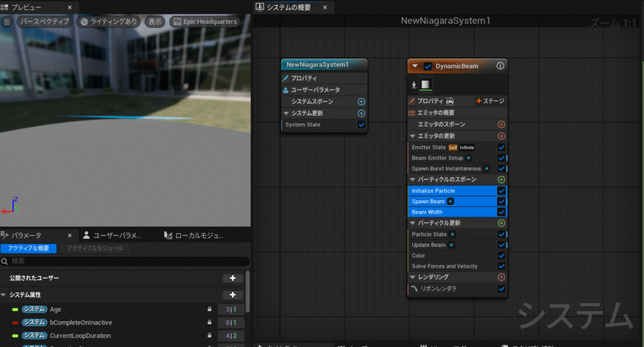Image resolution: width=644 pixels, height=347 pixels.
Task: Click the DynamicBeam emitter info icon
Action: point(500,65)
